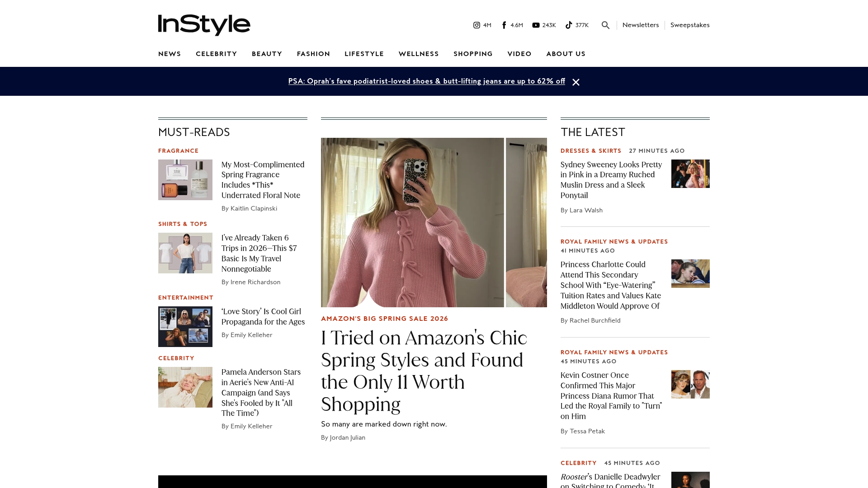The image size is (868, 488).
Task: Click the Kevin Costner Princess Diana thumbnail
Action: point(690,384)
